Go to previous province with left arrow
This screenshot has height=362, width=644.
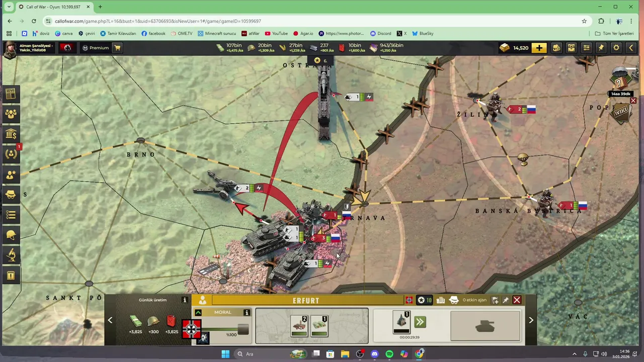(x=110, y=320)
